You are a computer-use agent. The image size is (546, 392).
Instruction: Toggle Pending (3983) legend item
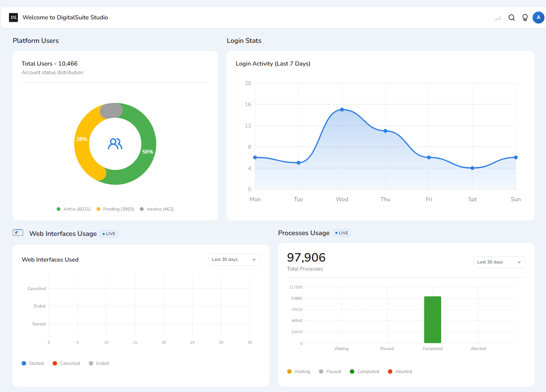[x=115, y=209]
